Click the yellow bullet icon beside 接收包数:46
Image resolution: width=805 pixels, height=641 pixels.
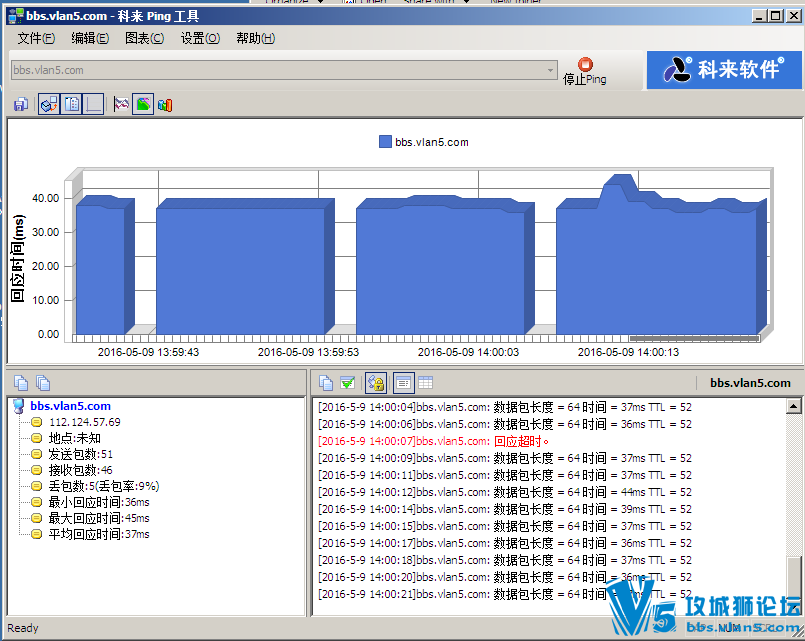tap(36, 470)
